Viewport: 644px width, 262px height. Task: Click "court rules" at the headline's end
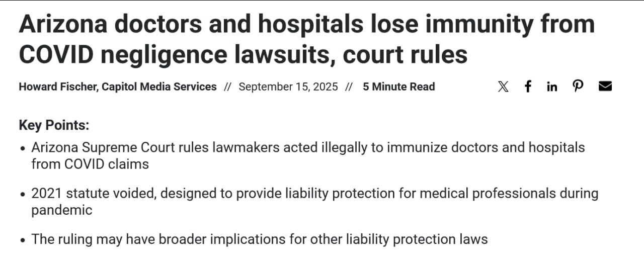click(x=406, y=54)
